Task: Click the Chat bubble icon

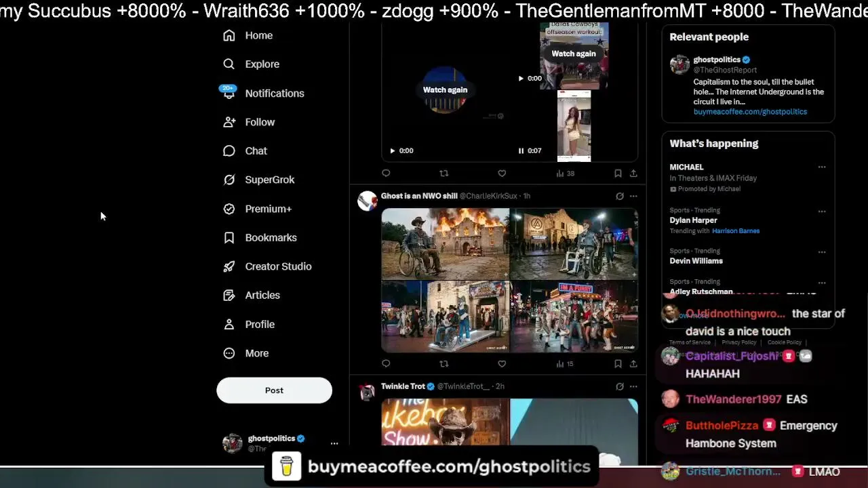Action: [x=229, y=150]
